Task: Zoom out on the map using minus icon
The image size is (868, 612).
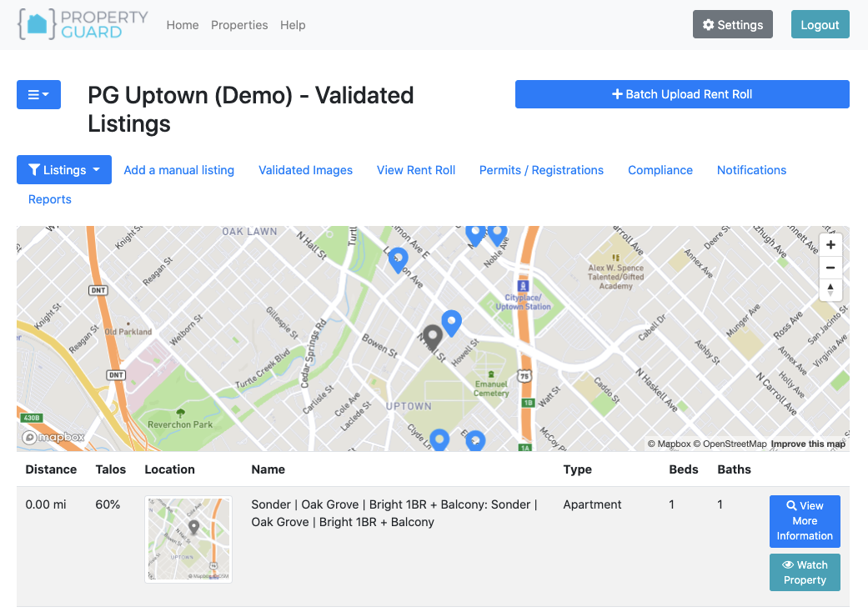Action: tap(830, 268)
